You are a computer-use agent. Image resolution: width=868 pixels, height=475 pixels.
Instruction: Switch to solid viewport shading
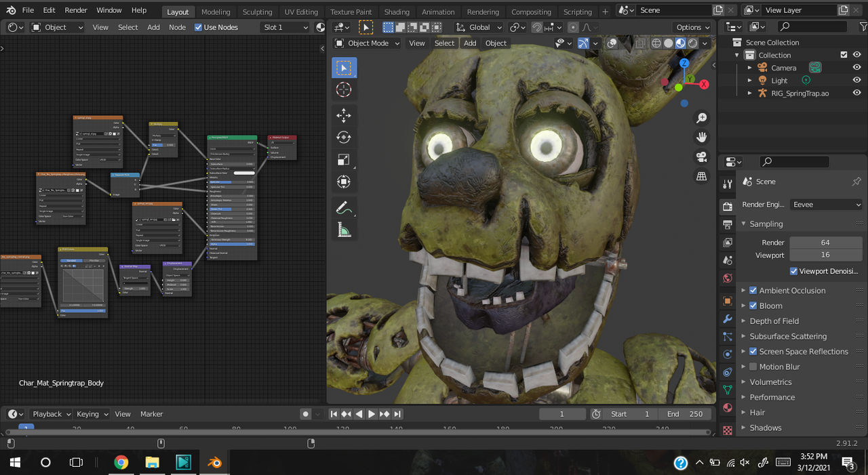[668, 43]
